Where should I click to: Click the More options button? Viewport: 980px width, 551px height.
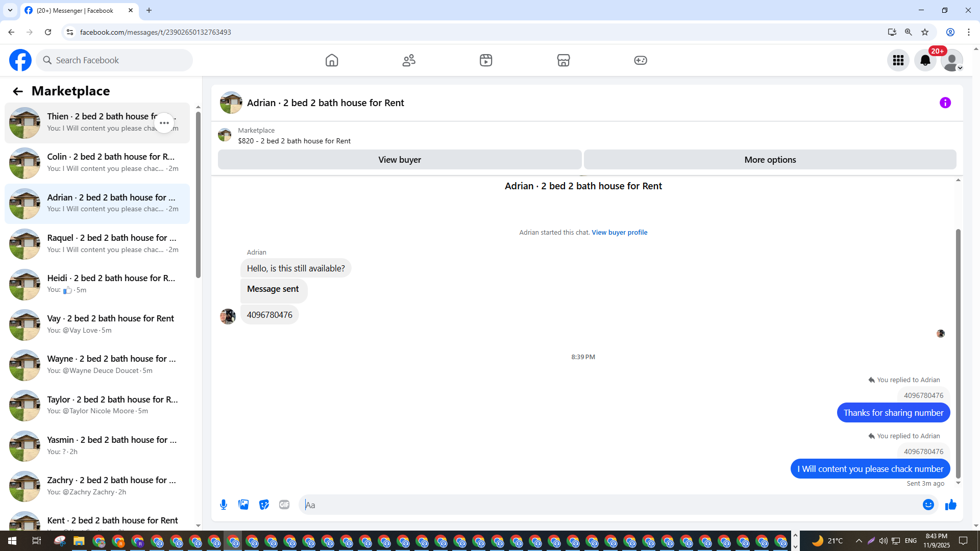point(770,160)
